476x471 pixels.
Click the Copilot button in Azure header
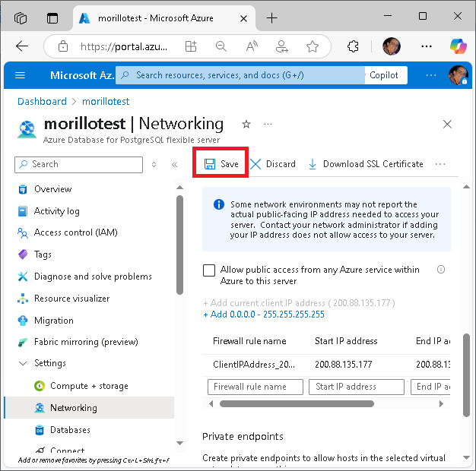384,75
